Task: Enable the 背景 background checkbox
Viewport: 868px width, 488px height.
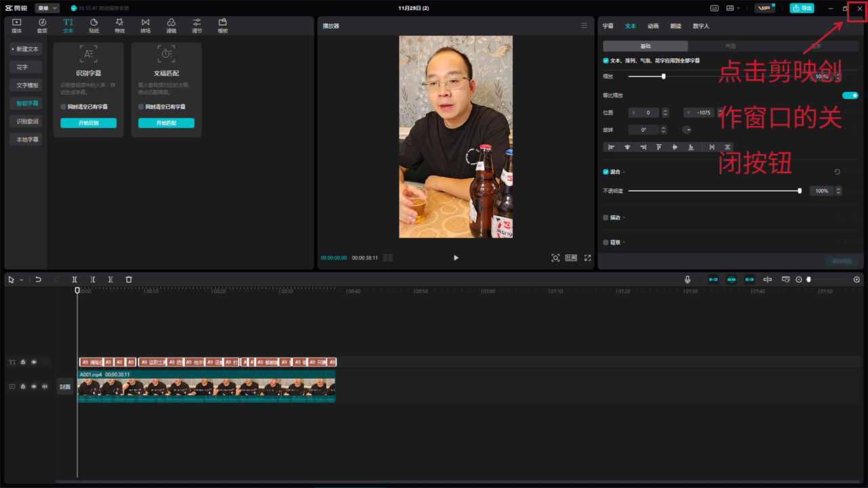Action: [606, 242]
